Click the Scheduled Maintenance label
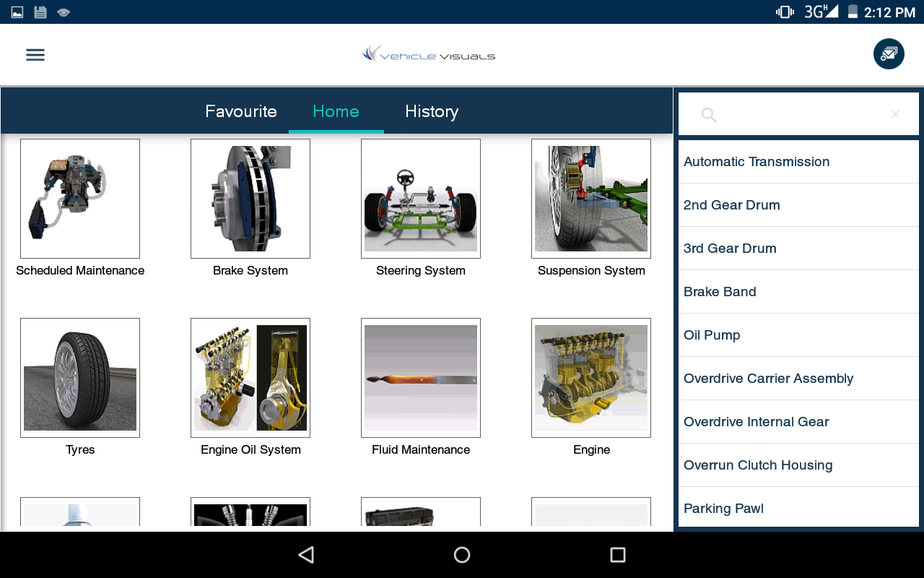Viewport: 924px width, 578px height. [x=80, y=270]
